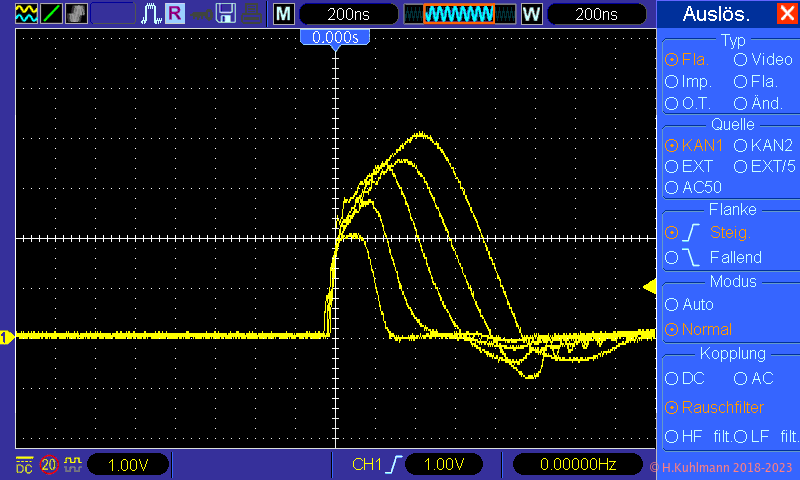Click the pulse waveform icon in toolbar

[152, 13]
